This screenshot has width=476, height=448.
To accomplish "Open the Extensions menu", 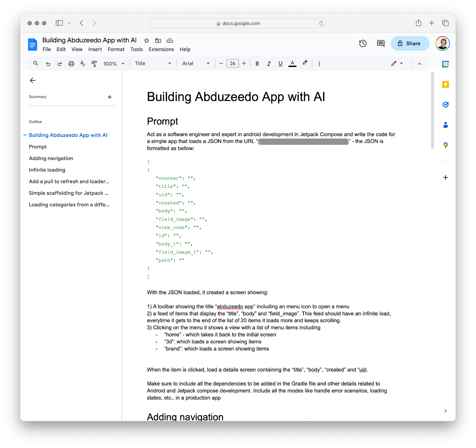I will point(161,49).
